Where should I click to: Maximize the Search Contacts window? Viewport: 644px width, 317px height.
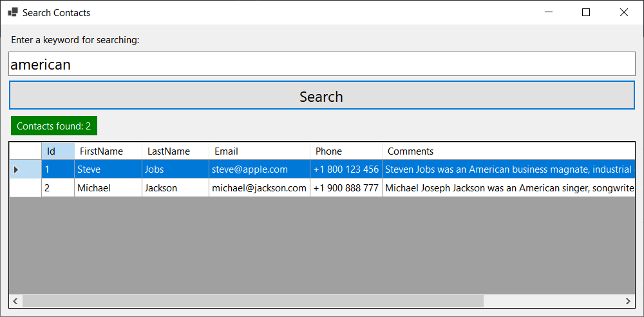[586, 12]
